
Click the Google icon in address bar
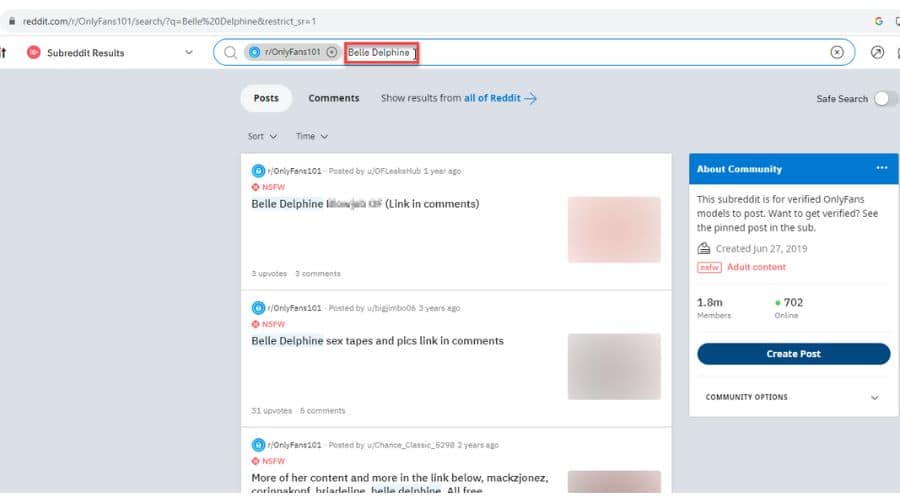(x=878, y=21)
